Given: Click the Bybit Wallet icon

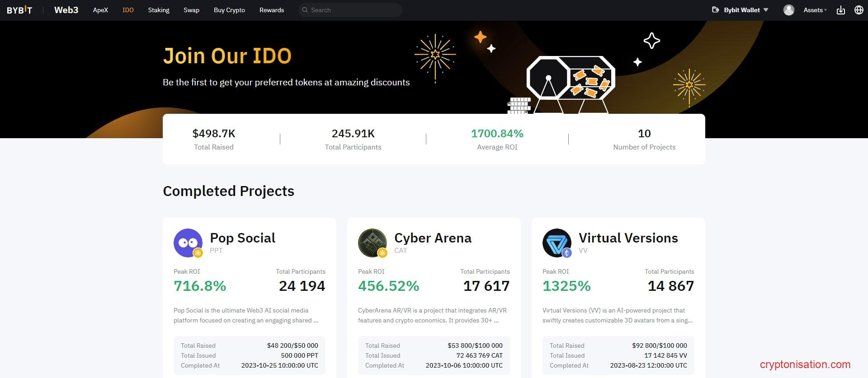Looking at the screenshot, I should [x=715, y=9].
